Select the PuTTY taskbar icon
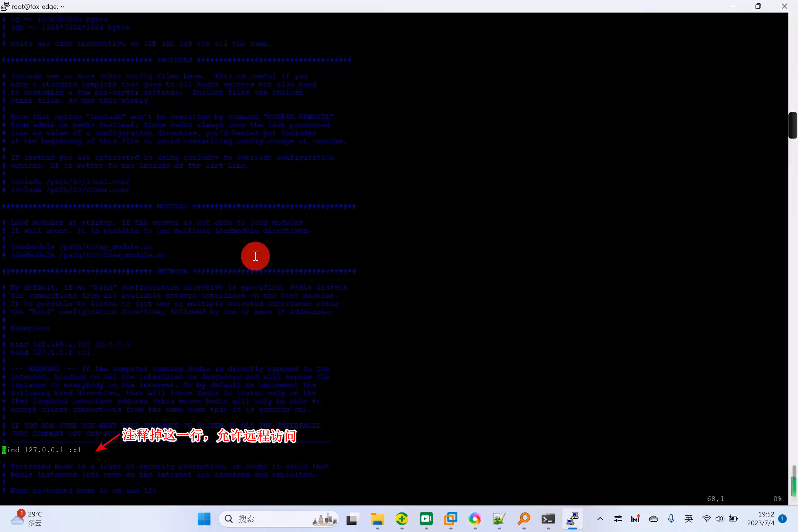 tap(572, 519)
